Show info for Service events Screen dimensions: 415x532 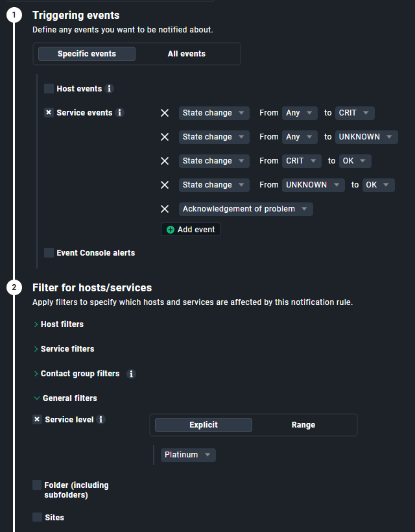coord(119,113)
